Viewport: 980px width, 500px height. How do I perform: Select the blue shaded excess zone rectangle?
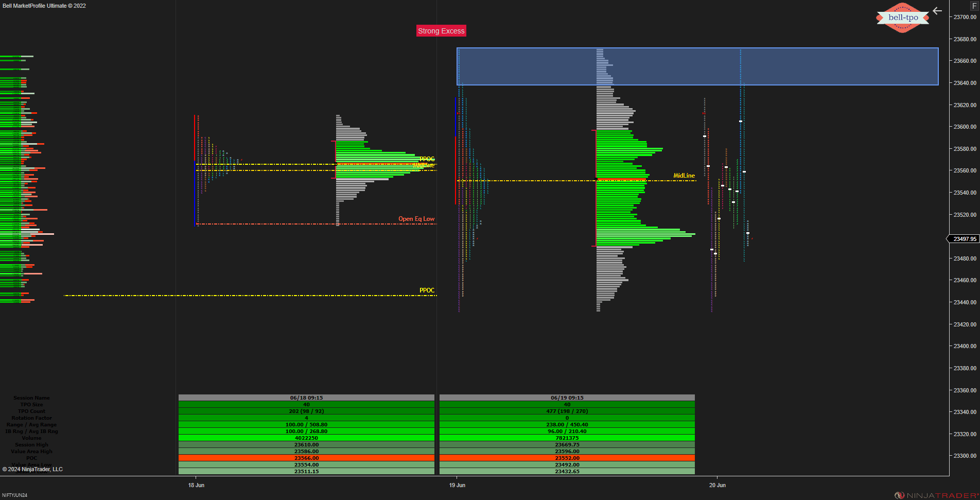pos(697,66)
